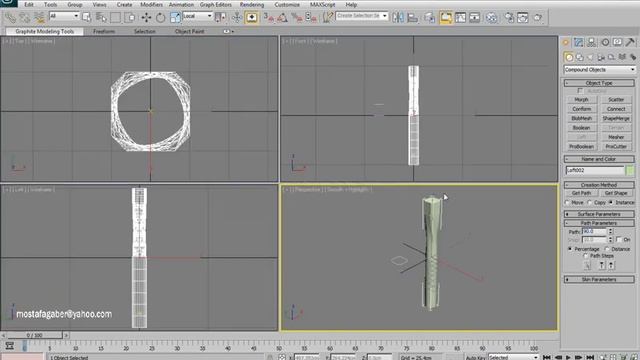Click the Mirror tool icon

[398, 17]
